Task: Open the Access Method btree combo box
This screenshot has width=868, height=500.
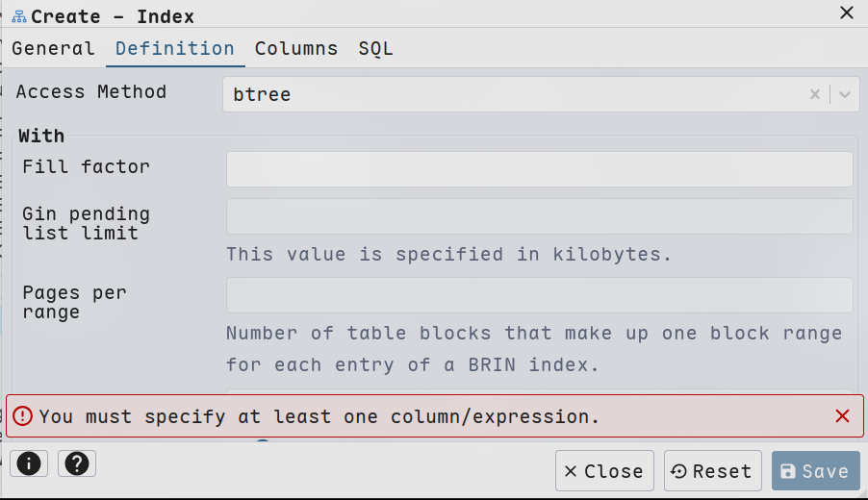Action: (510, 94)
